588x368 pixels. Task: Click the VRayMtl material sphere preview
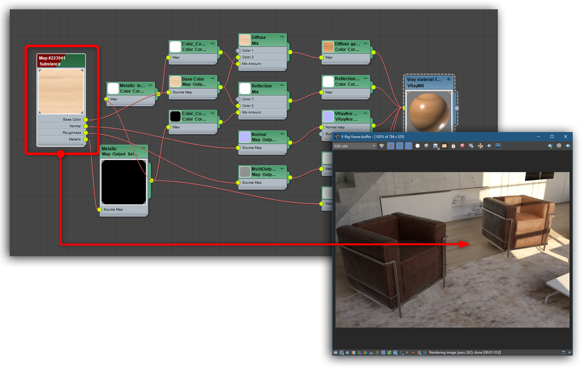tap(425, 111)
